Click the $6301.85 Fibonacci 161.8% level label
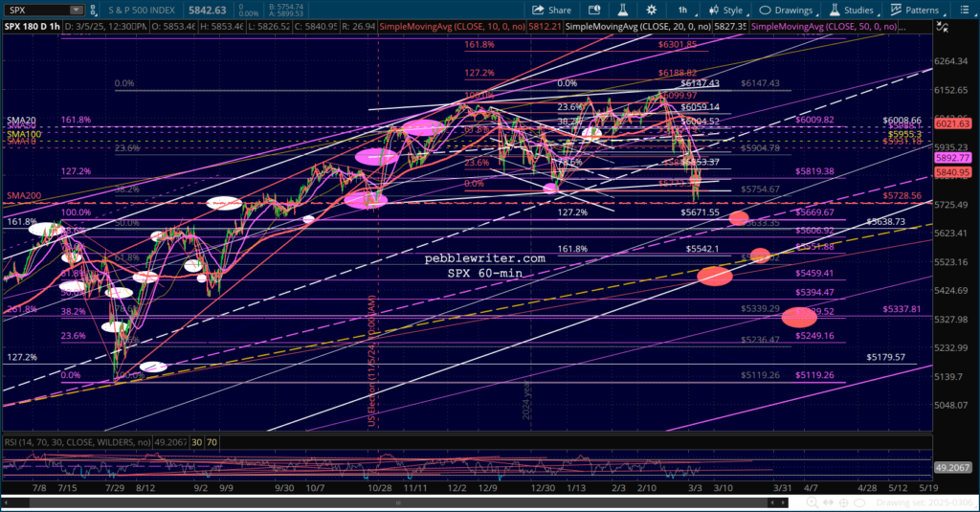The image size is (980, 512). coord(677,44)
